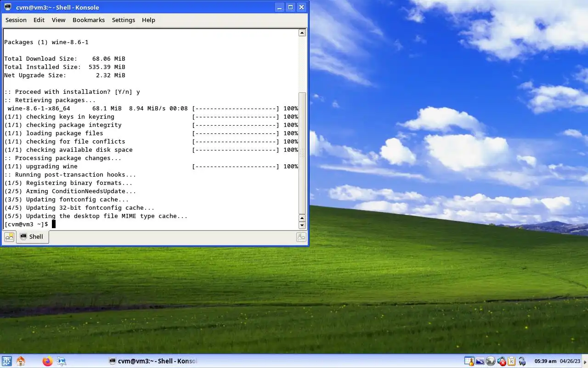Click 'loading package files' line
The image size is (588, 368).
pos(151,133)
